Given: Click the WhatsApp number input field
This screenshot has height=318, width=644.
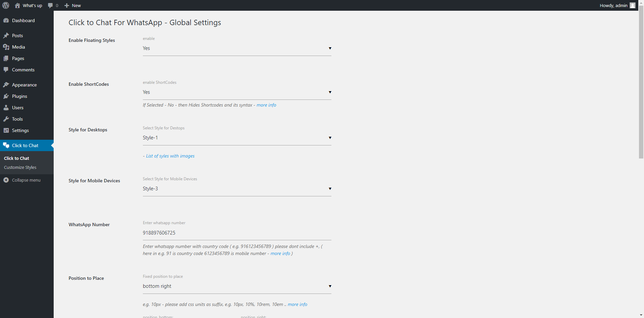Looking at the screenshot, I should (237, 233).
